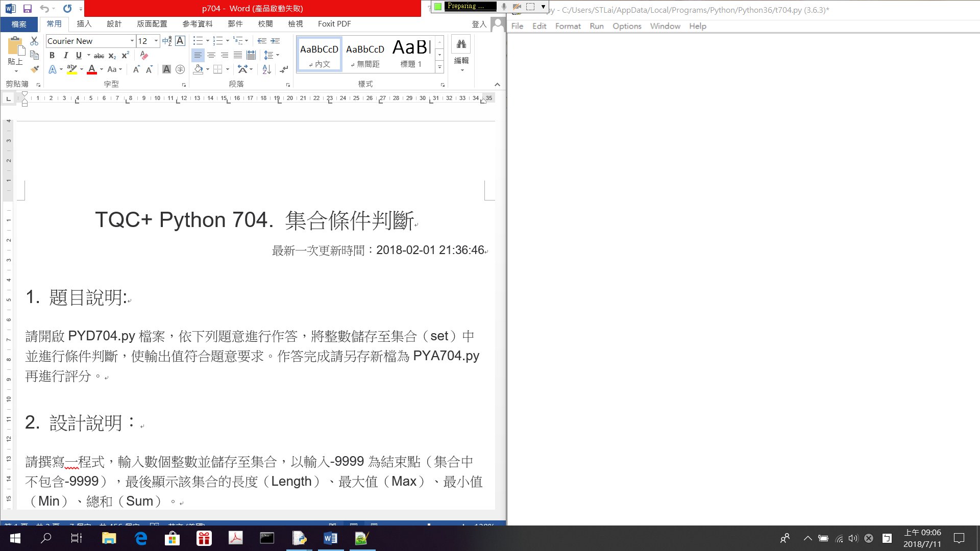Click the green recorder status square
Screen dimensions: 980x551
(x=438, y=6)
